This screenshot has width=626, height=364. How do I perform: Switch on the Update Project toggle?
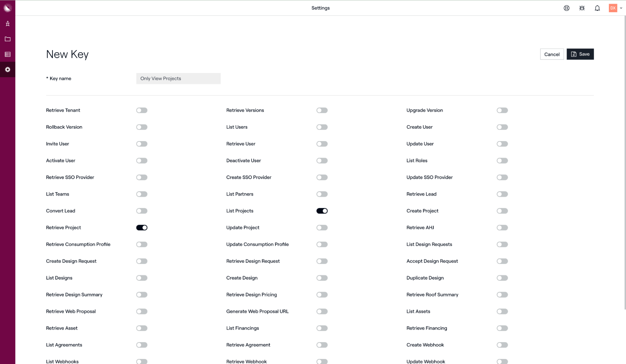[322, 228]
